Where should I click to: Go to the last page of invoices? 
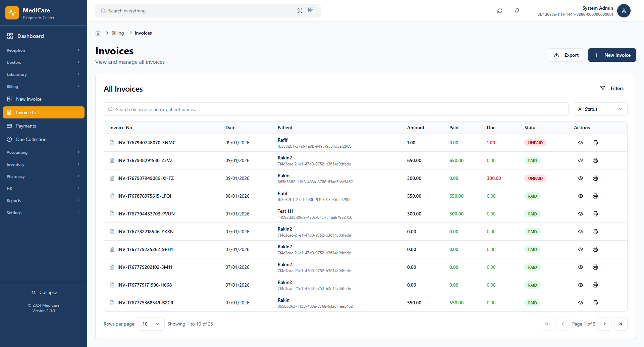click(x=621, y=324)
